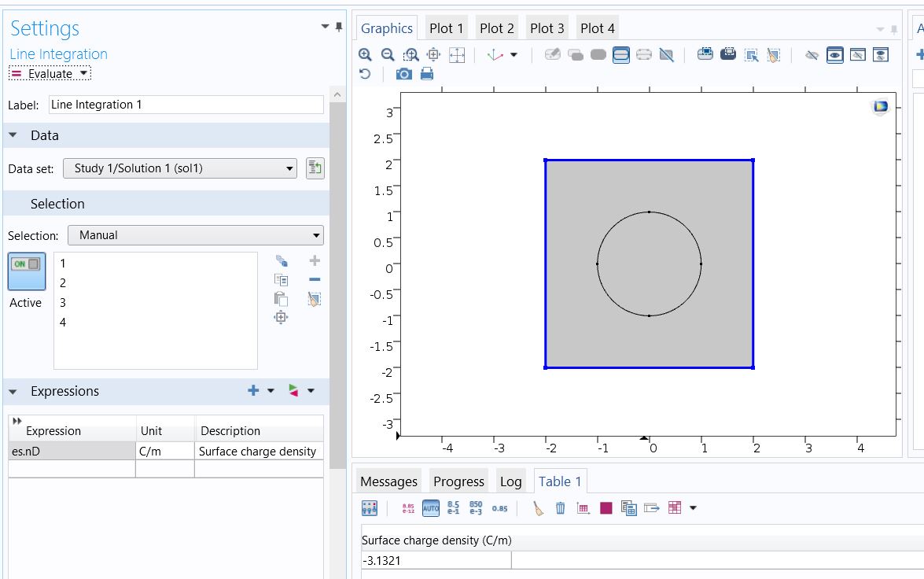Open the Selection dropdown showing Manual
924x579 pixels.
point(195,235)
